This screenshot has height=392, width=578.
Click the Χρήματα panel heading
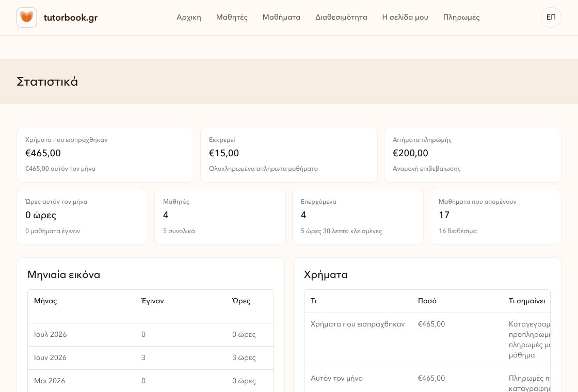[326, 274]
